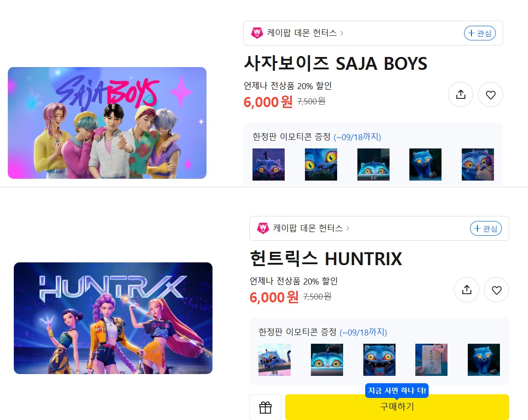This screenshot has height=420, width=528.
Task: Click pink lion brand logo above SAJA BOYS
Action: click(257, 33)
